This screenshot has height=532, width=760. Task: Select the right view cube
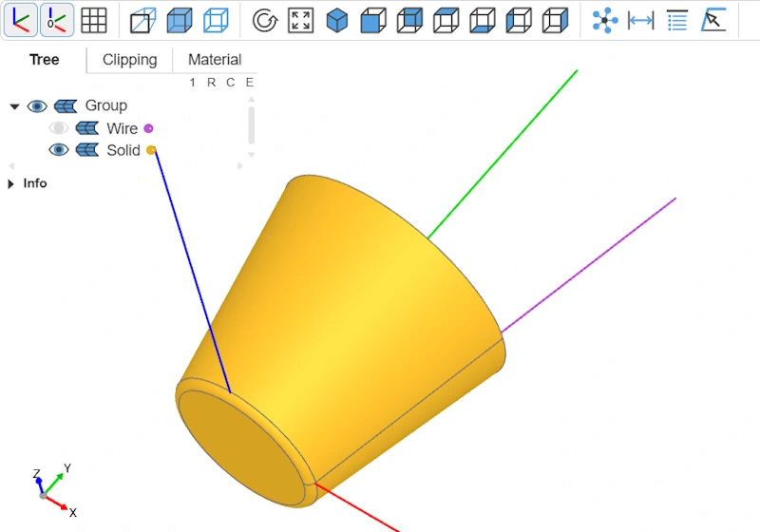[555, 20]
